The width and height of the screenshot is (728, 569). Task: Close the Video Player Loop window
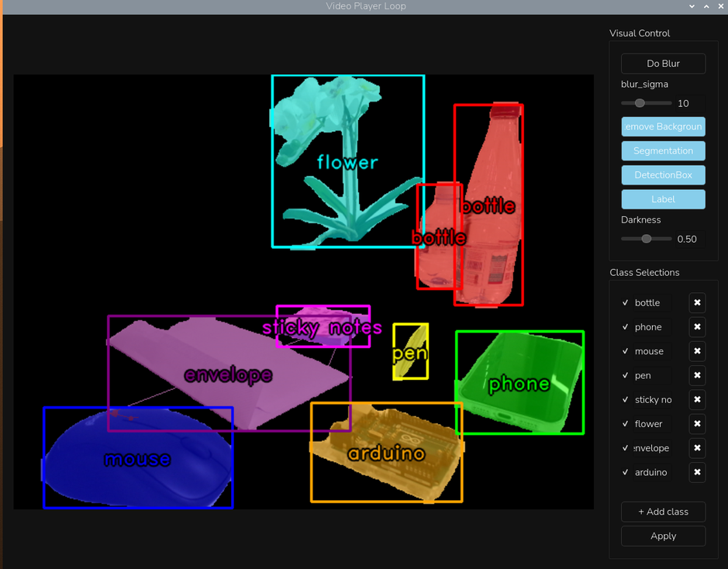pos(721,6)
